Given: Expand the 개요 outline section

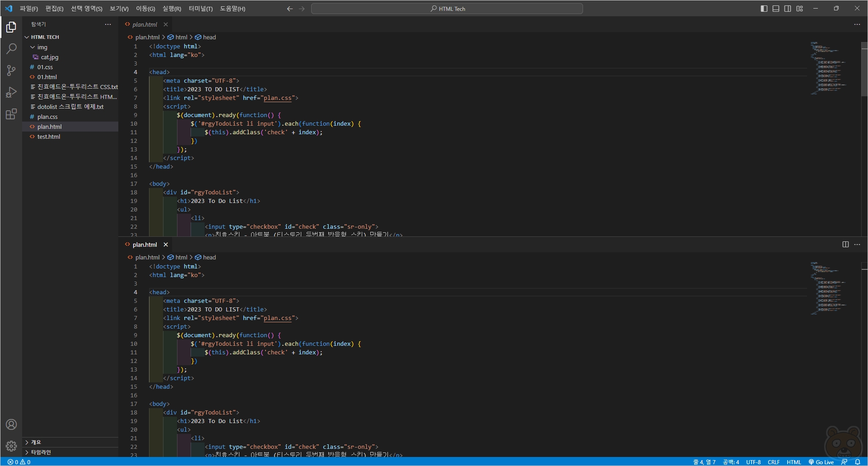Looking at the screenshot, I should click(71, 442).
